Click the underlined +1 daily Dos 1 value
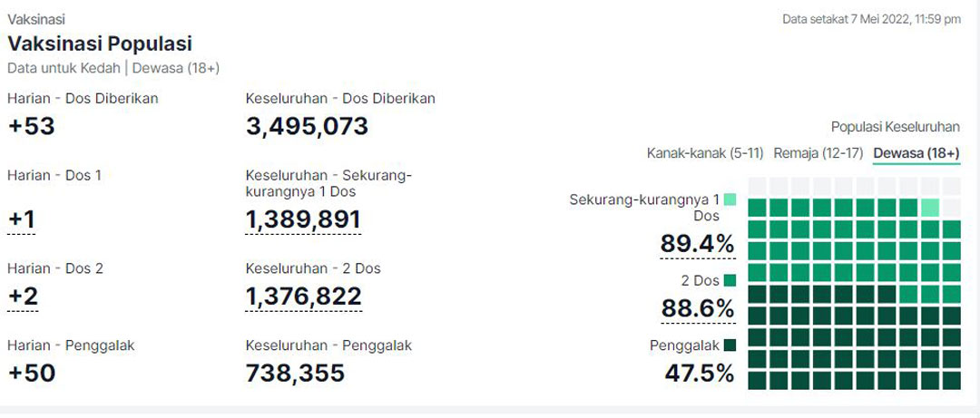The height and width of the screenshot is (418, 980). point(21,220)
